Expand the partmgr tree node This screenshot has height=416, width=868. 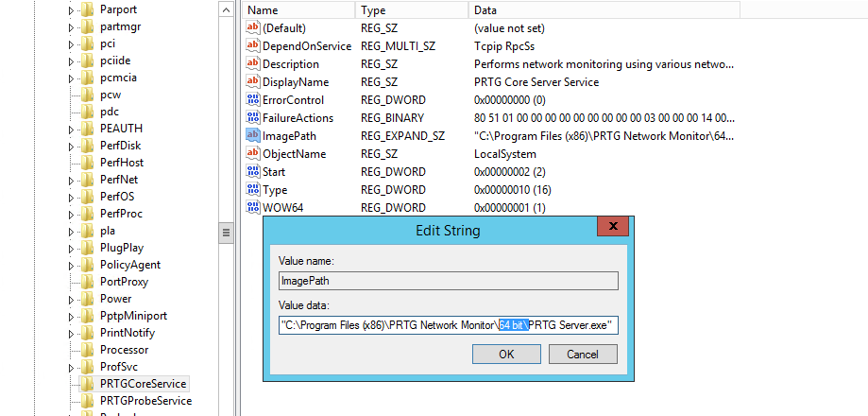tap(71, 27)
